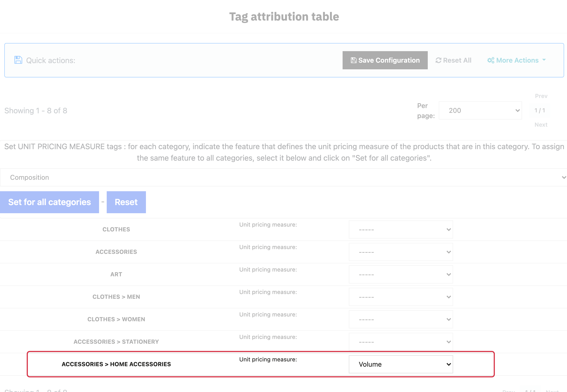Viewport: 567px width, 392px height.
Task: Click the CLOTHES > WOMEN category label
Action: pos(116,319)
